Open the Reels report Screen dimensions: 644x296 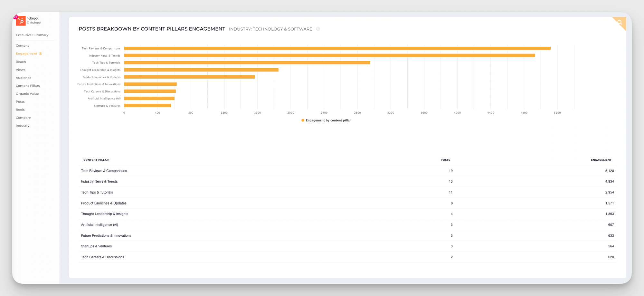(20, 110)
